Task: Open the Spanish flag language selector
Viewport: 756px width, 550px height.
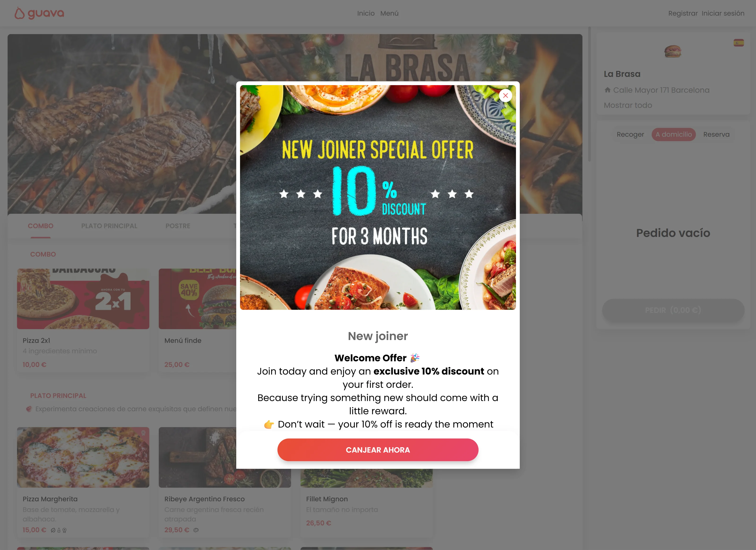Action: (x=739, y=43)
